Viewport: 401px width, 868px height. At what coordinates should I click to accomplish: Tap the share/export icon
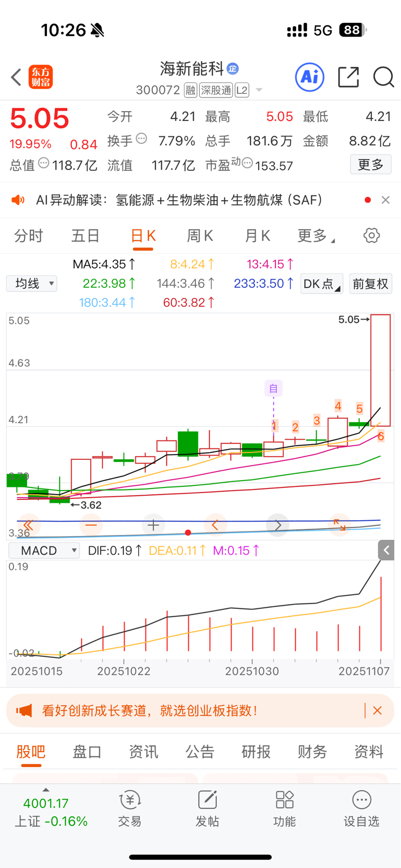348,77
